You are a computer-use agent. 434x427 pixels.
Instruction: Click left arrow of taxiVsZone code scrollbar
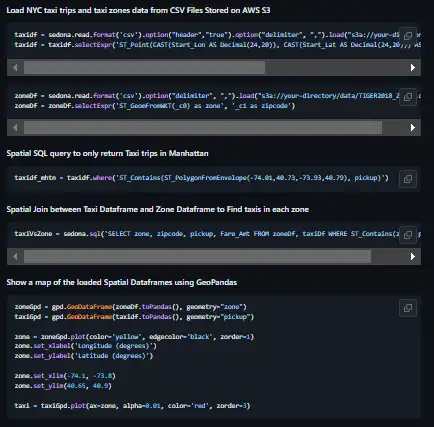click(15, 257)
